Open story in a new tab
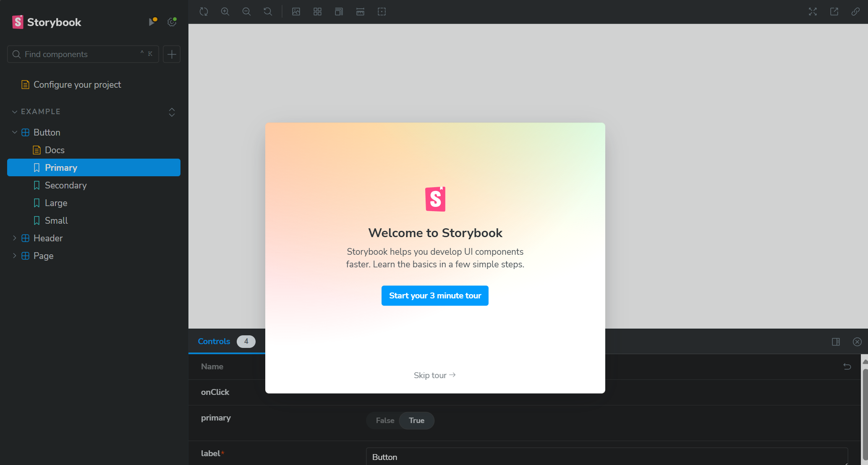 (834, 12)
